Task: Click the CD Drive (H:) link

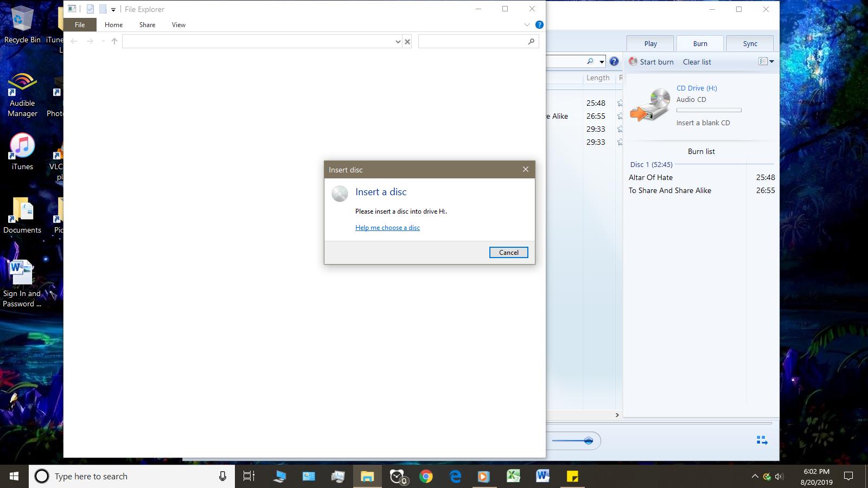Action: click(x=697, y=88)
